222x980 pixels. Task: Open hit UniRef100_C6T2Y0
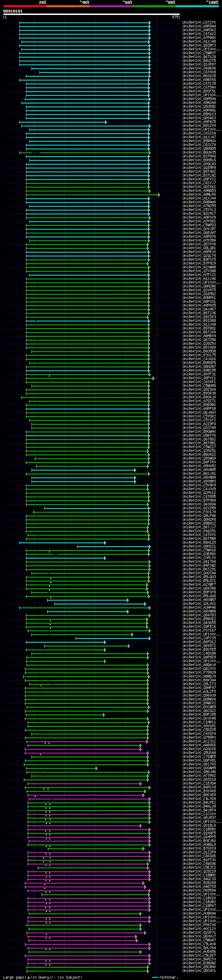pos(199,23)
